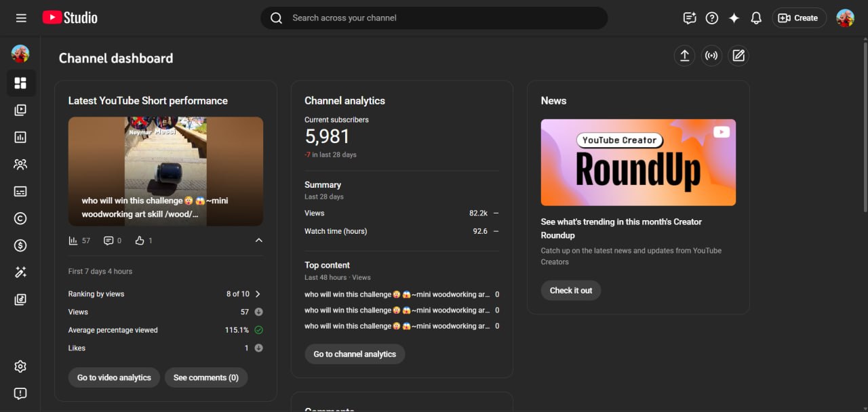Open the send feedback icon in header
This screenshot has width=868, height=412.
click(x=690, y=18)
